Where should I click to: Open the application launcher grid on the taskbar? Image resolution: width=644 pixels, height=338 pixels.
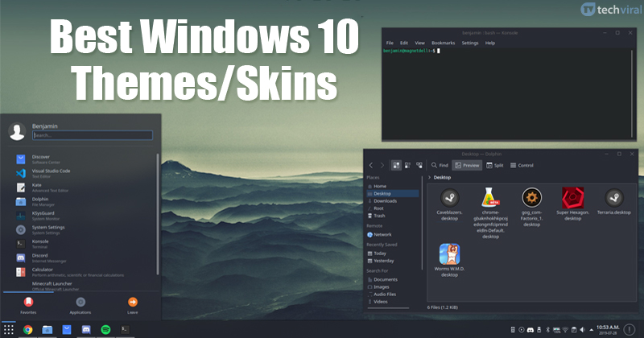point(9,329)
